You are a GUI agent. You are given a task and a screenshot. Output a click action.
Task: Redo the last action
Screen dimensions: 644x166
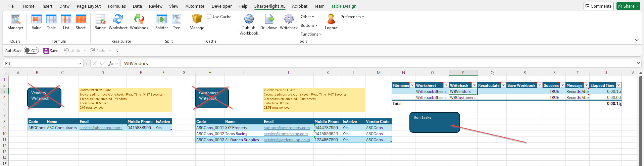click(x=98, y=51)
